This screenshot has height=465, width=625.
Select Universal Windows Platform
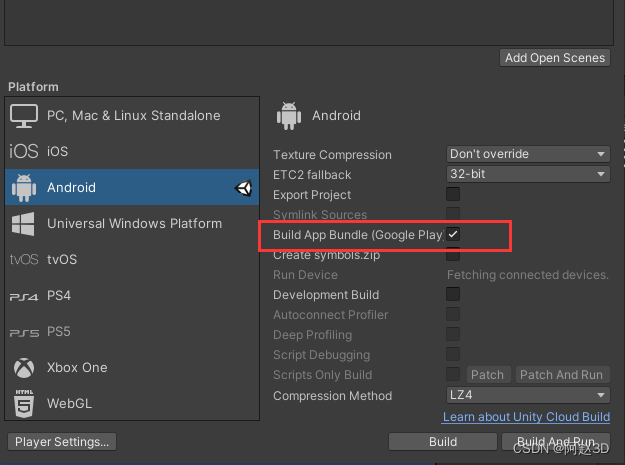point(132,224)
